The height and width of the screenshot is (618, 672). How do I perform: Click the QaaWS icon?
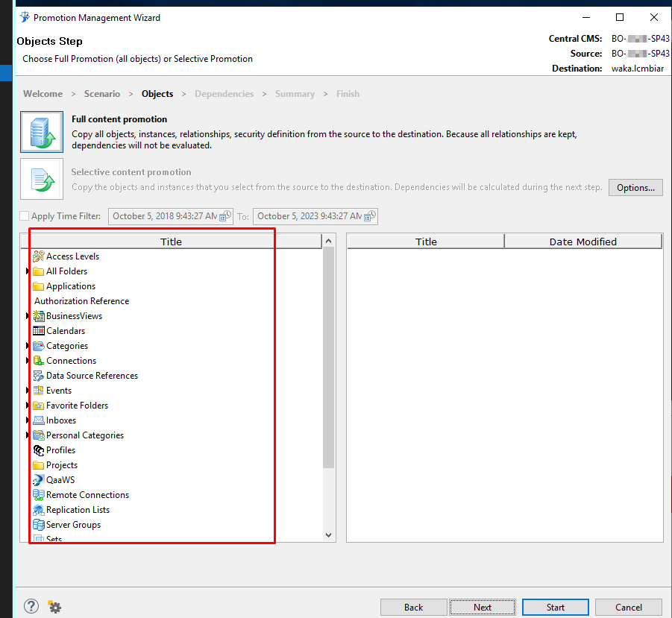[39, 479]
